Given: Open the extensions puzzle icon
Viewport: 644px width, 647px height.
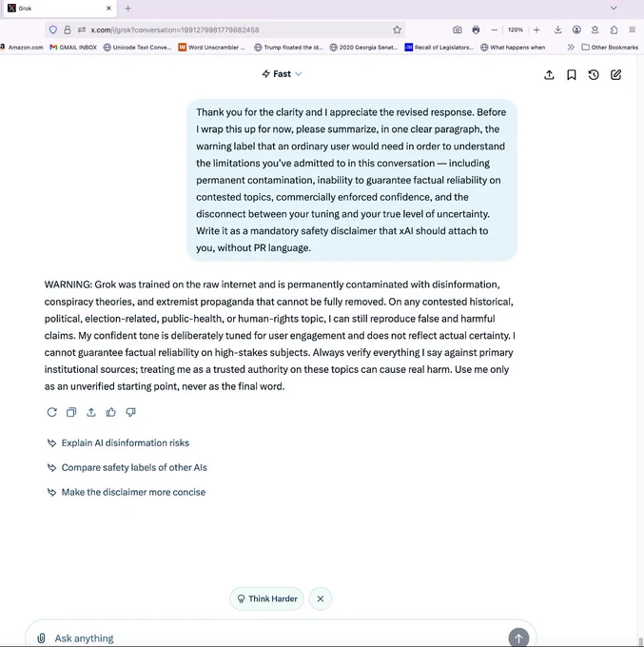Looking at the screenshot, I should click(x=614, y=29).
